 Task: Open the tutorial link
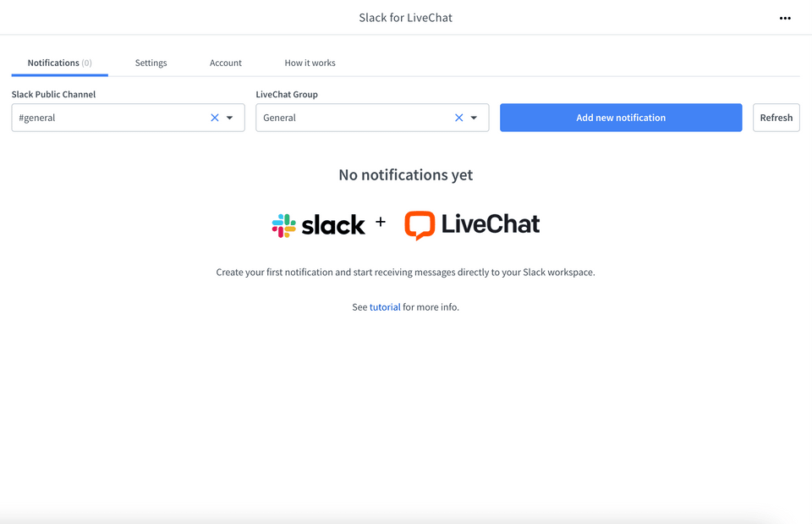[x=385, y=306]
